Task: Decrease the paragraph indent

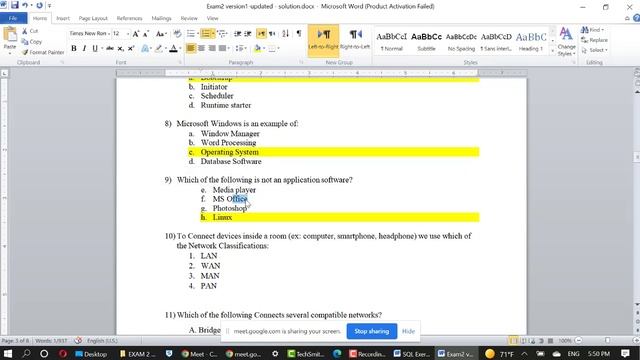Action: (x=238, y=34)
